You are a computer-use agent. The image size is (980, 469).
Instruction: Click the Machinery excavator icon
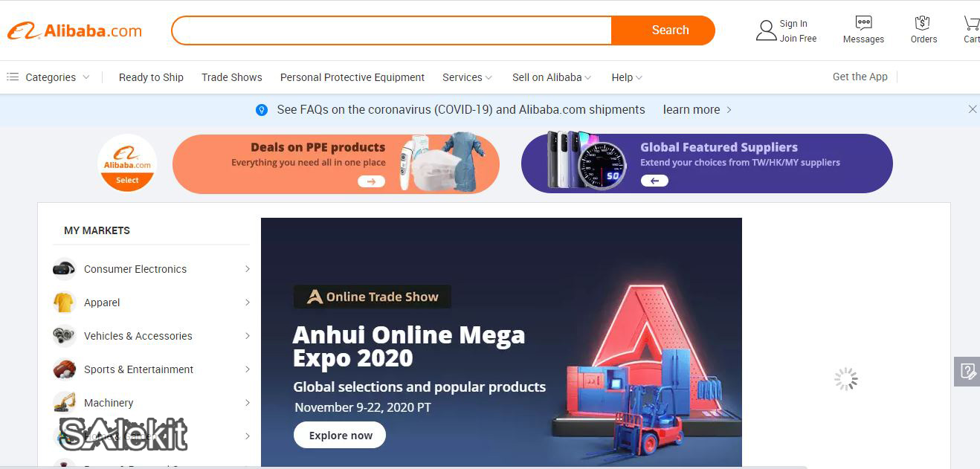pyautogui.click(x=64, y=402)
